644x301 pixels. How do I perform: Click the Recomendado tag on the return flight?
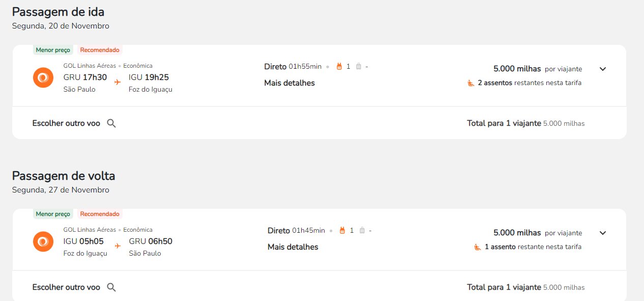pos(100,214)
